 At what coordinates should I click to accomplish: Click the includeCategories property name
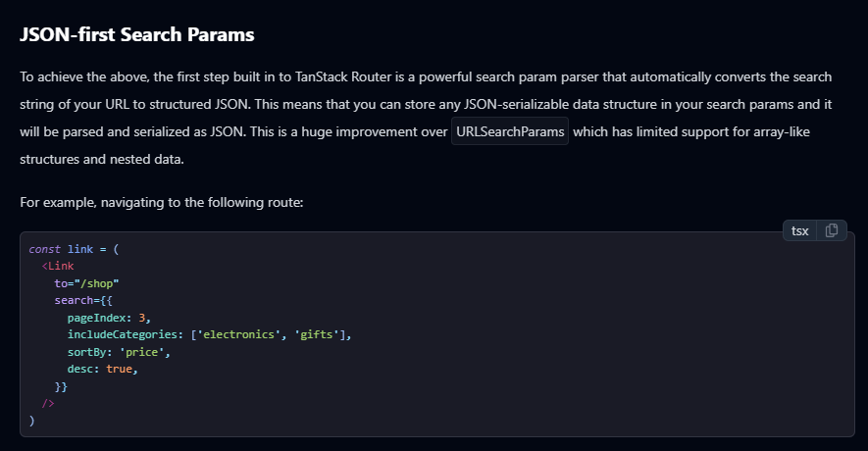[123, 334]
